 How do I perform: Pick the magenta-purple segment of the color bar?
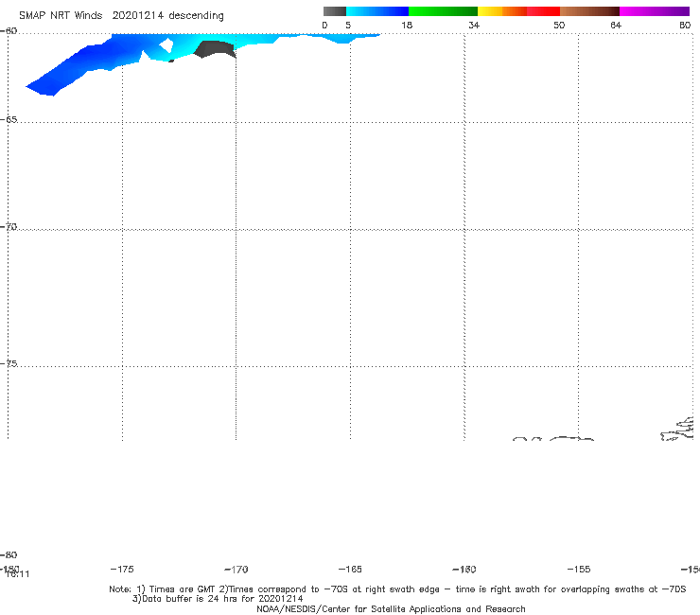[654, 11]
